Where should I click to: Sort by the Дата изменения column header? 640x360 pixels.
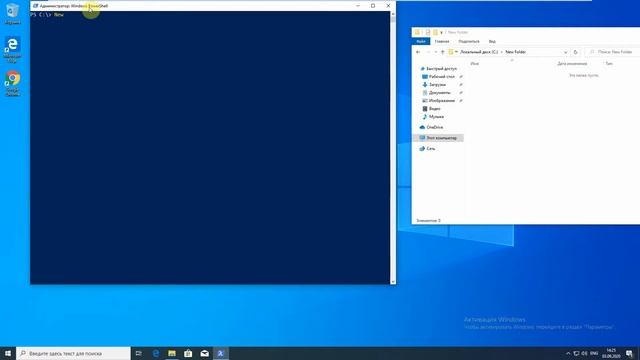coord(572,64)
